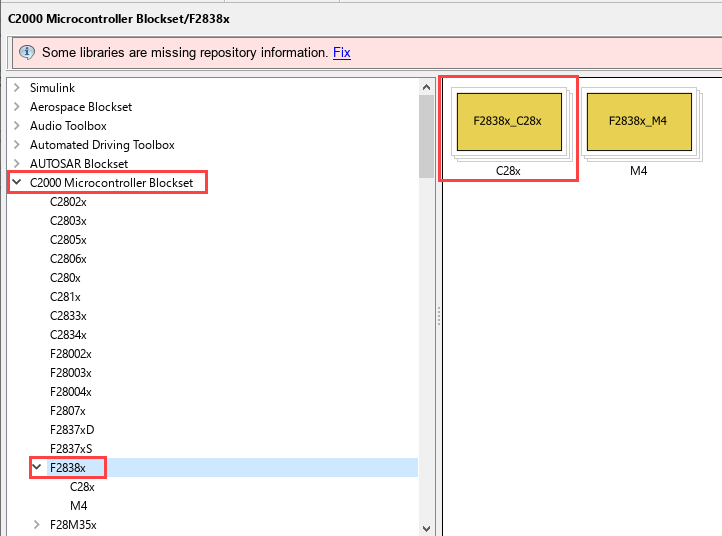Expand the AUTOSAR Blockset node
This screenshot has height=536, width=722.
pos(17,163)
